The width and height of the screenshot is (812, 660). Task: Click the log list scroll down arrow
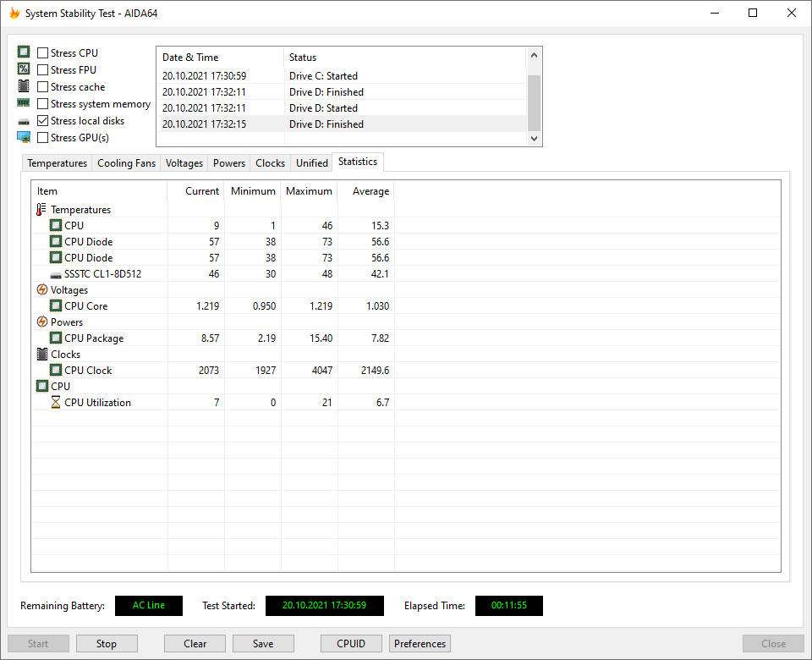(x=534, y=138)
